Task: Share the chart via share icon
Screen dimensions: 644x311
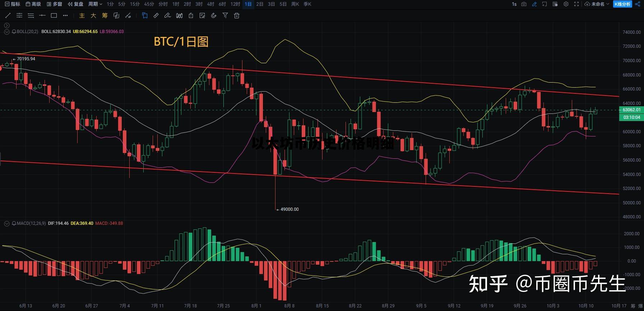Action: click(x=638, y=4)
